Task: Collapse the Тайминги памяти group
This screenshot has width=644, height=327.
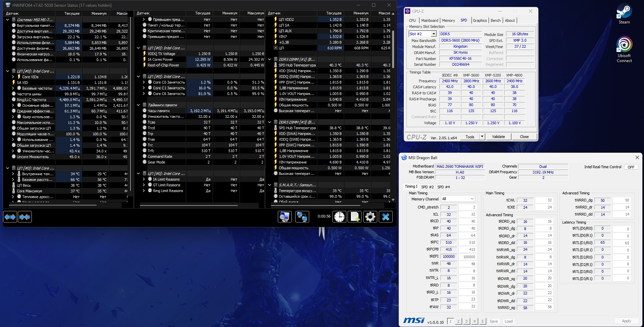Action: (x=138, y=105)
